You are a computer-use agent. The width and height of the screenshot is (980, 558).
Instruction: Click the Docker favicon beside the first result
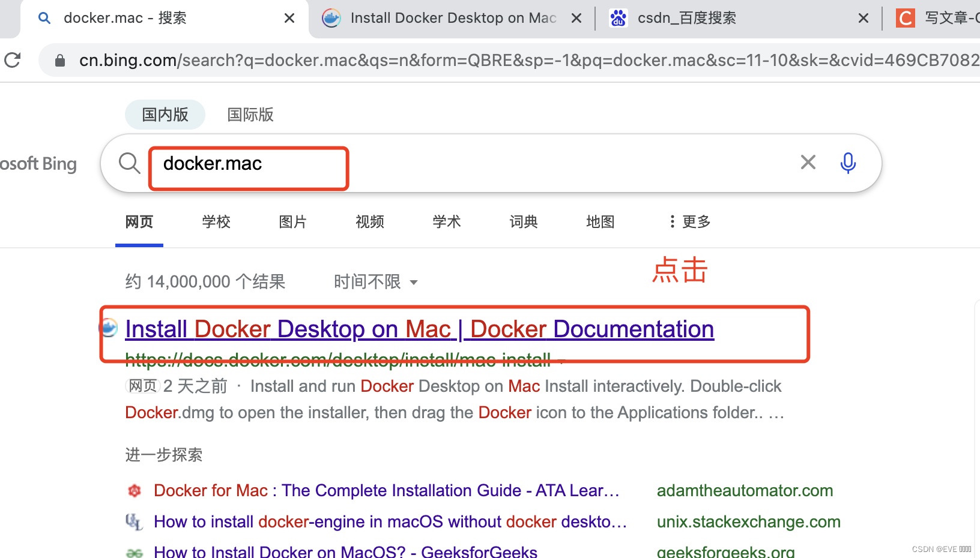(109, 328)
